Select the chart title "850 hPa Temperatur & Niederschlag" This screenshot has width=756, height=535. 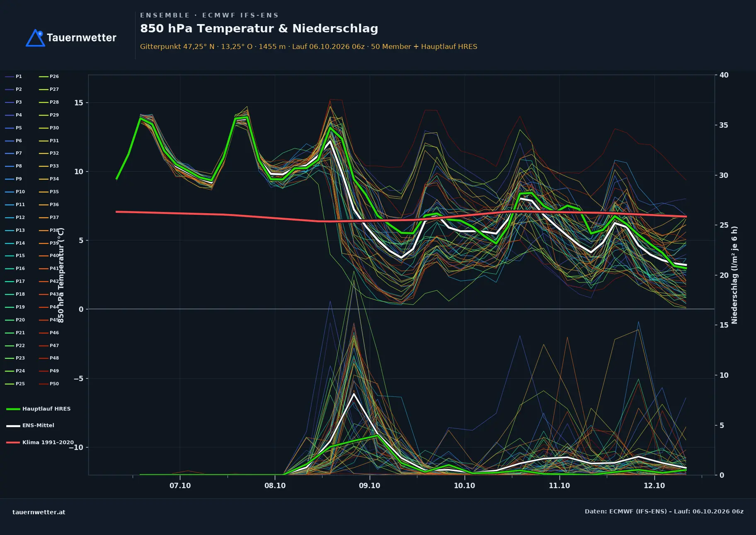(x=259, y=29)
